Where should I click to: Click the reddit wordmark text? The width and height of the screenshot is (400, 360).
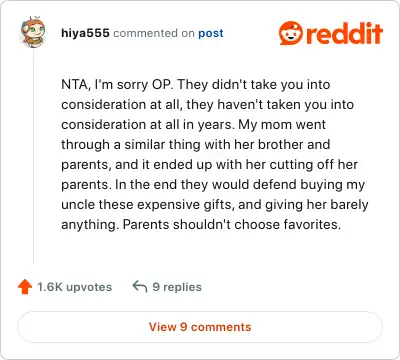(x=344, y=33)
